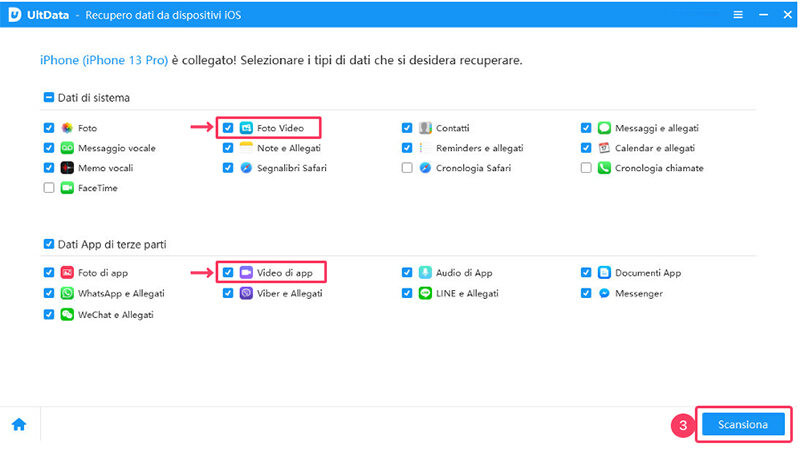Enable the FaceTime checkbox
The height and width of the screenshot is (450, 800).
click(49, 188)
